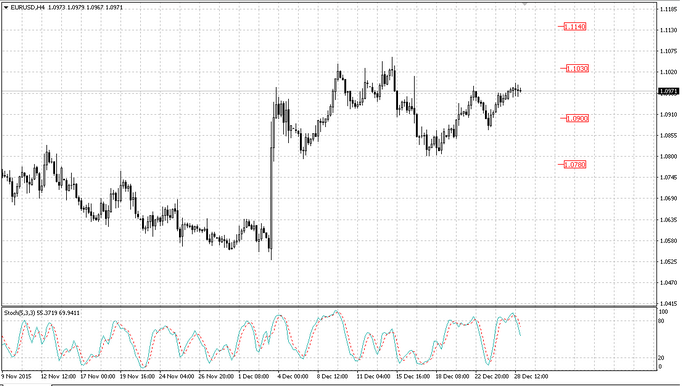Click the 4 Dec 00:00 time axis label
685x386 pixels.
(293, 376)
